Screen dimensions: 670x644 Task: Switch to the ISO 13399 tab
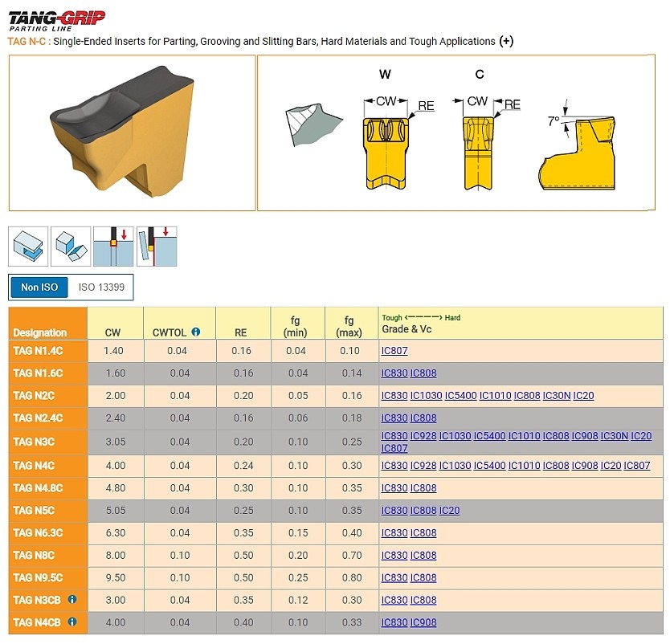pos(101,287)
